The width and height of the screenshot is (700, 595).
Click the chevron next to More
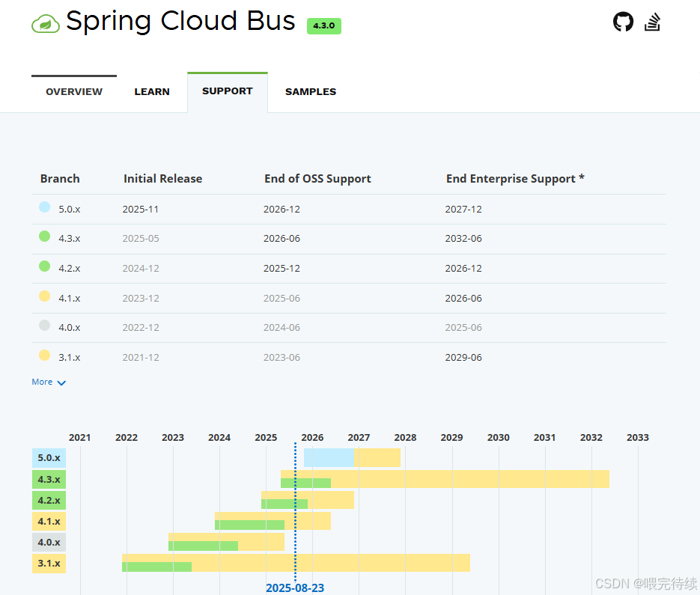tap(61, 383)
